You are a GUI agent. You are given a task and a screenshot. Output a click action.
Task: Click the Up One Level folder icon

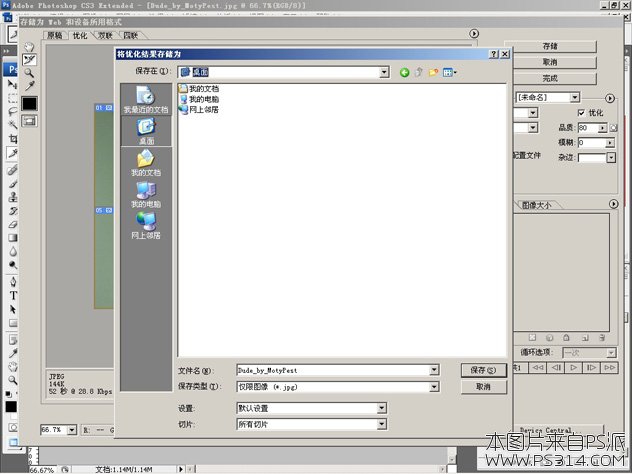419,73
